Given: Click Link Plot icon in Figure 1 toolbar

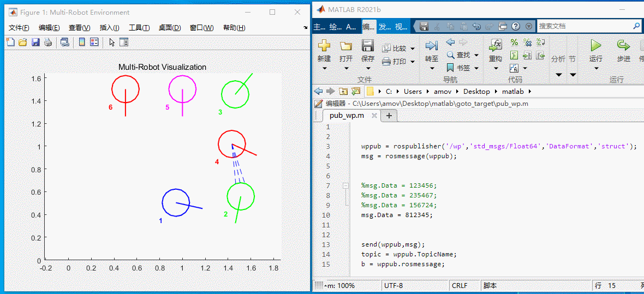Looking at the screenshot, I should pos(64,42).
